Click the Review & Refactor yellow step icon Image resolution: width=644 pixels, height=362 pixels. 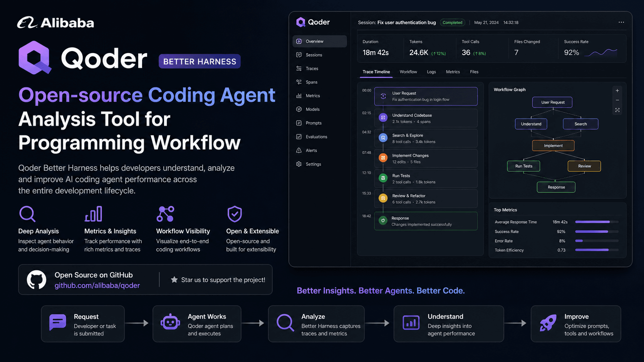(x=383, y=198)
